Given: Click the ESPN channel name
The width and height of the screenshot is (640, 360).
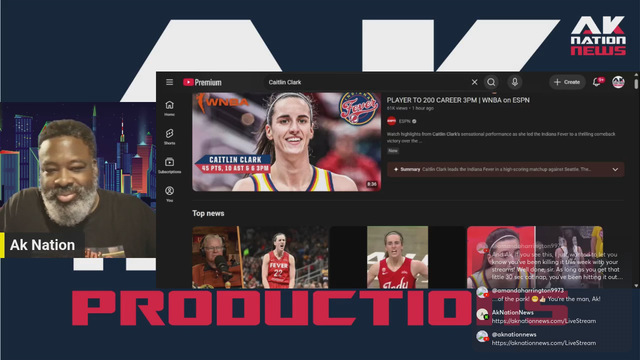Looking at the screenshot, I should pyautogui.click(x=404, y=121).
